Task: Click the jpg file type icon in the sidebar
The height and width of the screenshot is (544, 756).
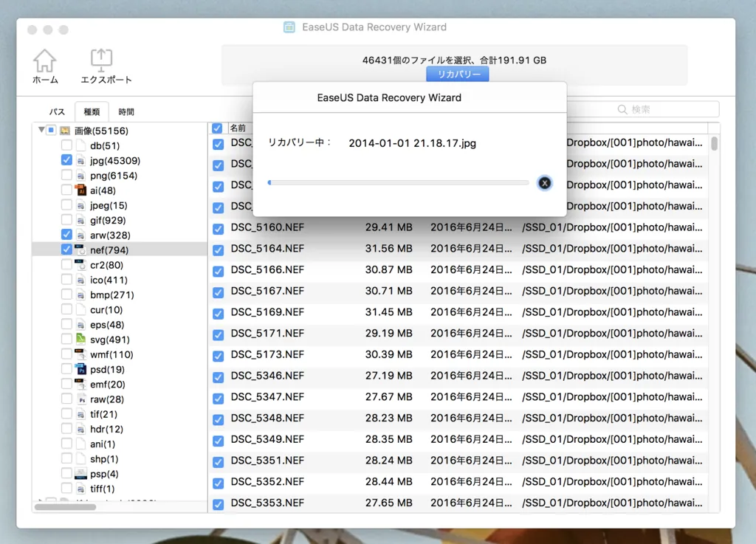Action: (x=80, y=160)
